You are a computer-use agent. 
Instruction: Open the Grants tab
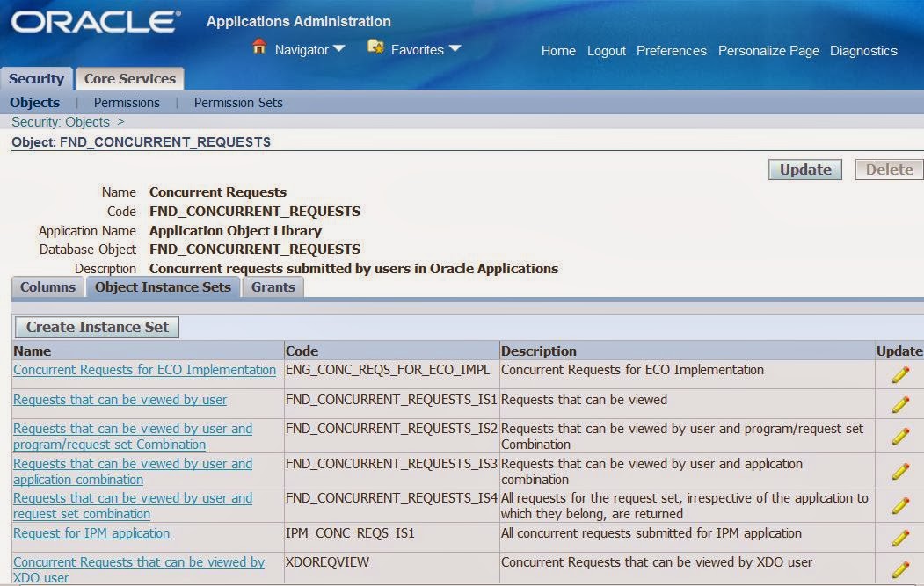coord(273,287)
